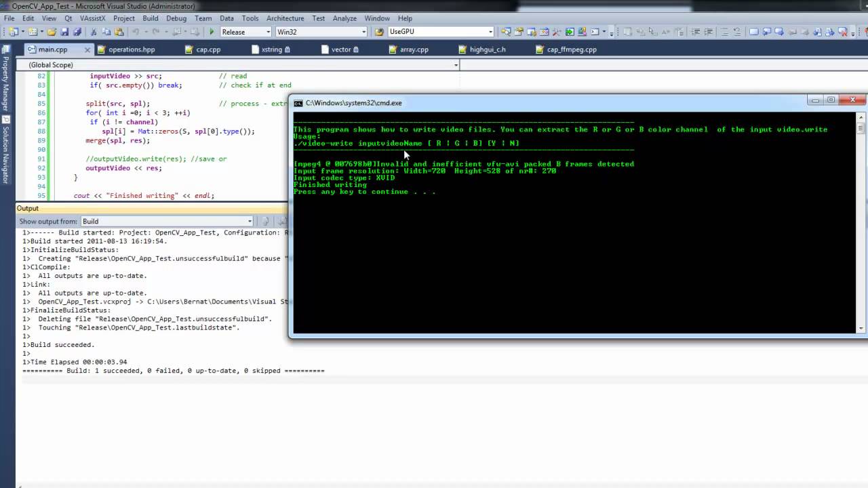
Task: Expand the toolbar overflow options arrow
Action: click(x=611, y=33)
